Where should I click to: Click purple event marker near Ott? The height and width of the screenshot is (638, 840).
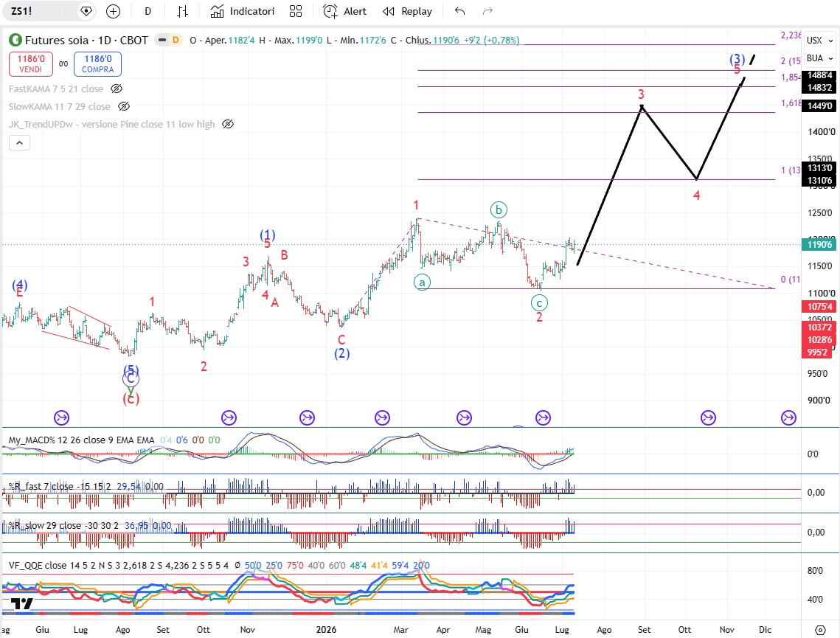click(x=229, y=417)
